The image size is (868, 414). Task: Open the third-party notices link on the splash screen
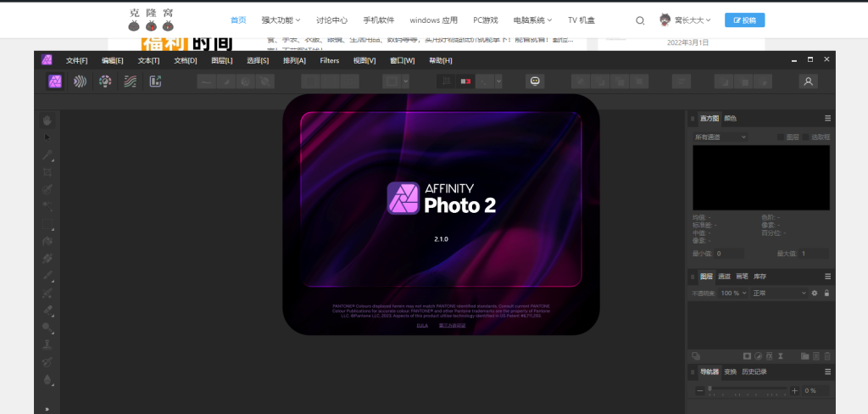tap(453, 325)
